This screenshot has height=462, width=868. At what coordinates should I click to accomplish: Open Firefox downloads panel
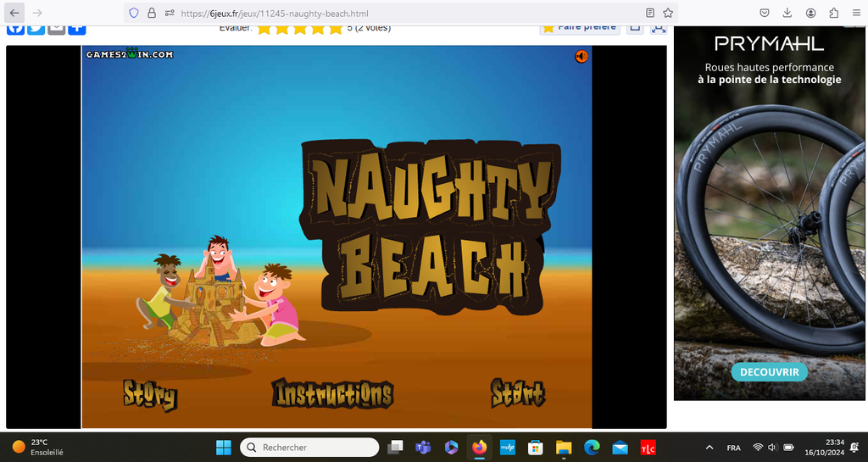(787, 13)
